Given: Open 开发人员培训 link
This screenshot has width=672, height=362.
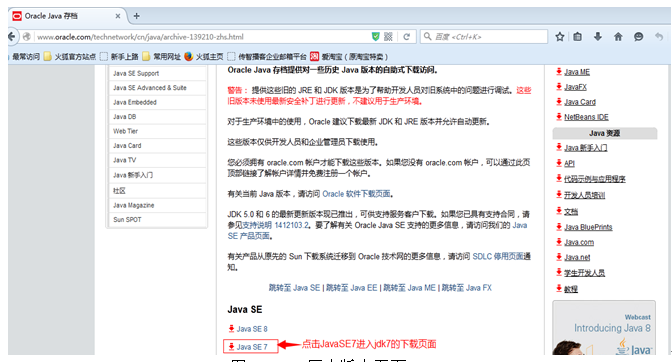Looking at the screenshot, I should 585,195.
